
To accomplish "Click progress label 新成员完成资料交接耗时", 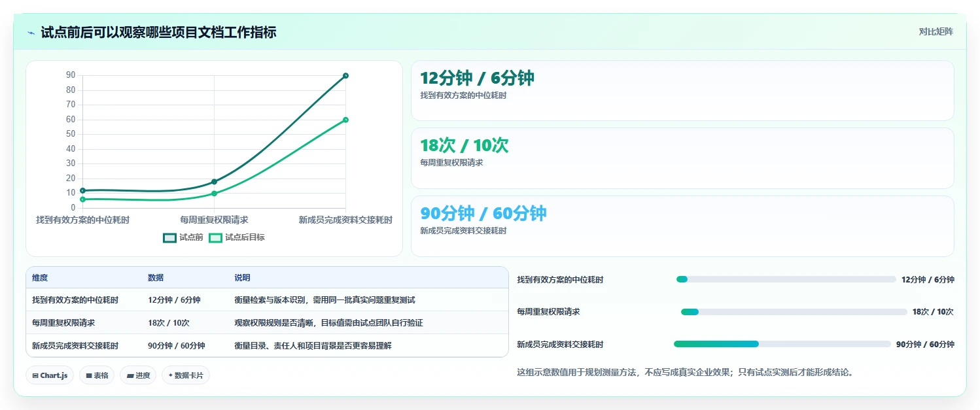I will point(560,345).
